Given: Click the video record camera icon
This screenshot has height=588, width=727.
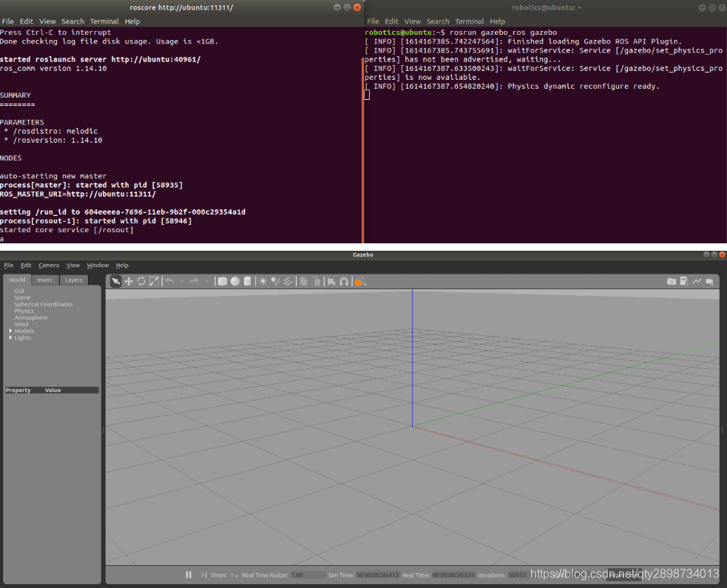Looking at the screenshot, I should (x=709, y=281).
